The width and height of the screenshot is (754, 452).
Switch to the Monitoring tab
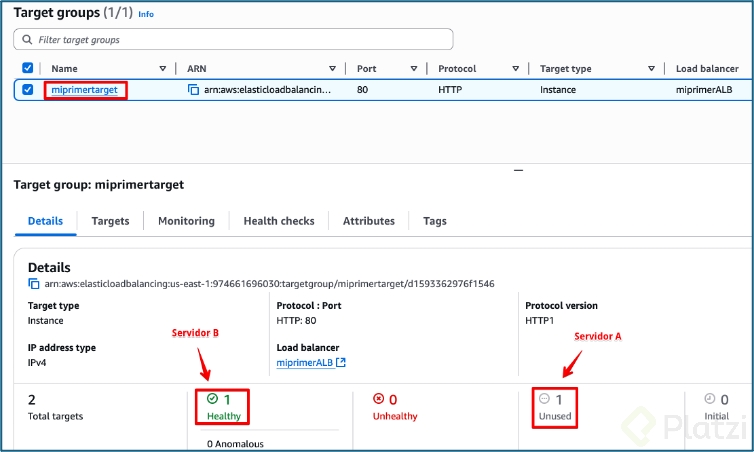pyautogui.click(x=186, y=221)
